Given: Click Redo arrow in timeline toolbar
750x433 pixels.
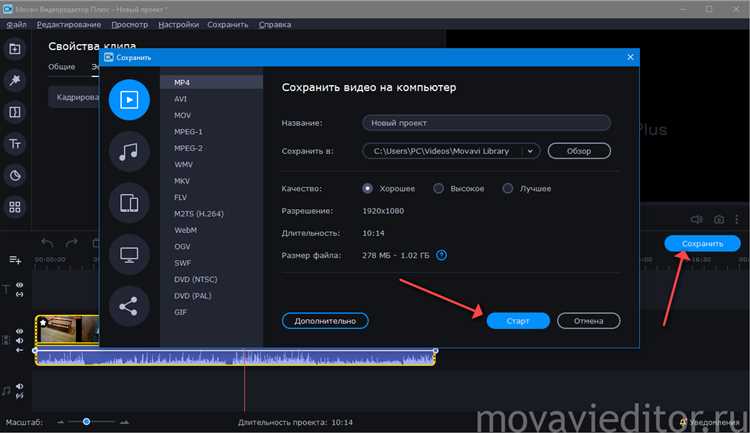Looking at the screenshot, I should 72,243.
